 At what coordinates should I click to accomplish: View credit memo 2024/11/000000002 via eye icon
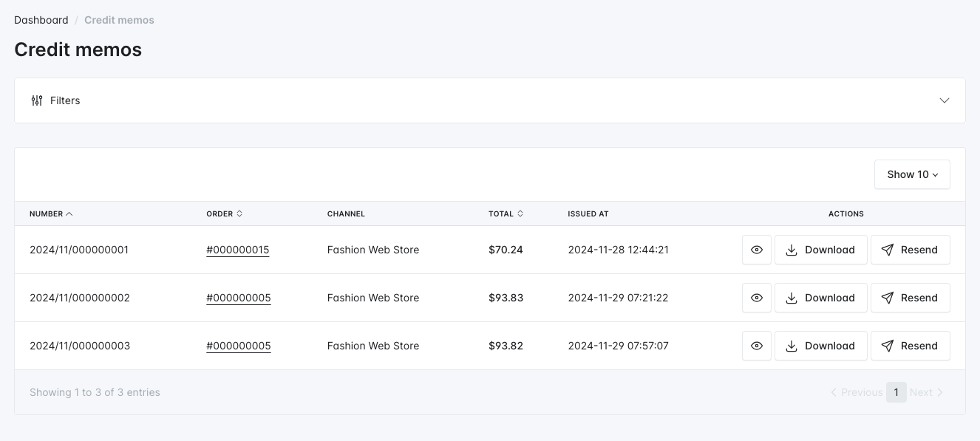coord(756,298)
